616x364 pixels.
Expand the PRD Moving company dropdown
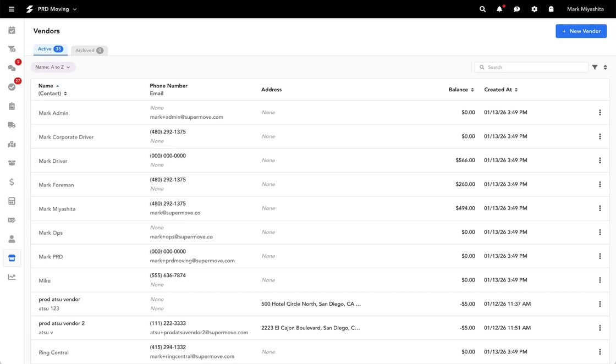tap(57, 9)
